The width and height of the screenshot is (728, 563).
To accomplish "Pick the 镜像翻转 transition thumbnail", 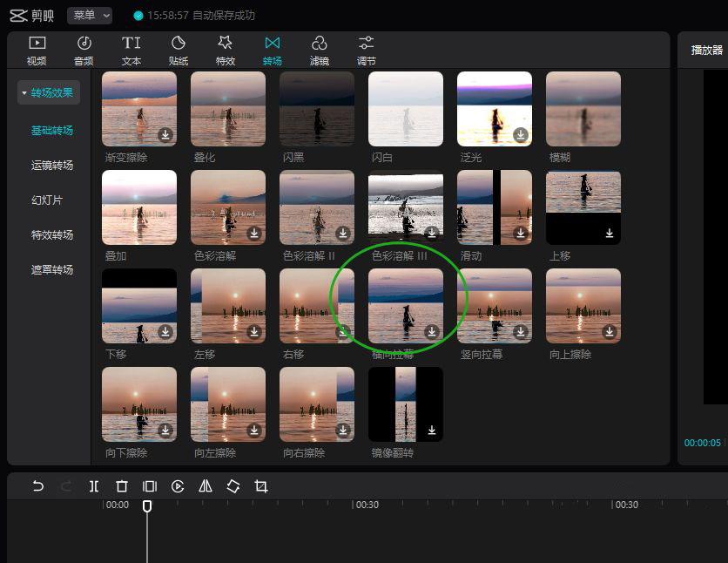I will 406,404.
